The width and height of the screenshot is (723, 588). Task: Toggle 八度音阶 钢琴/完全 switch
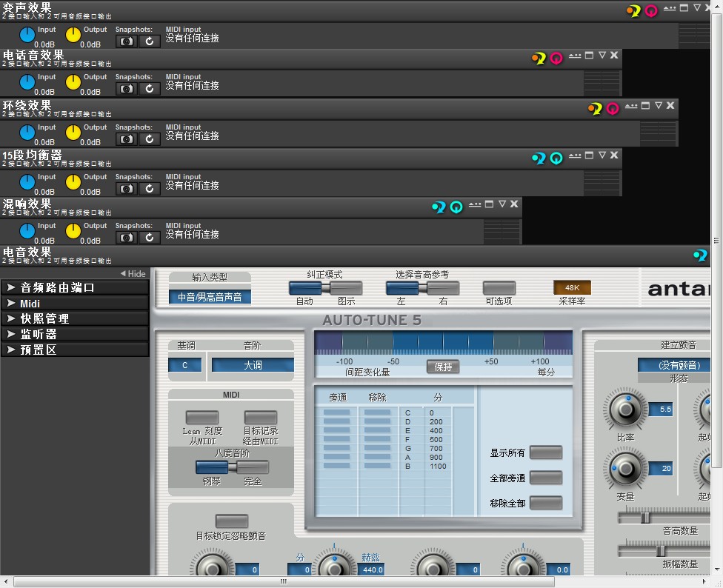(233, 467)
